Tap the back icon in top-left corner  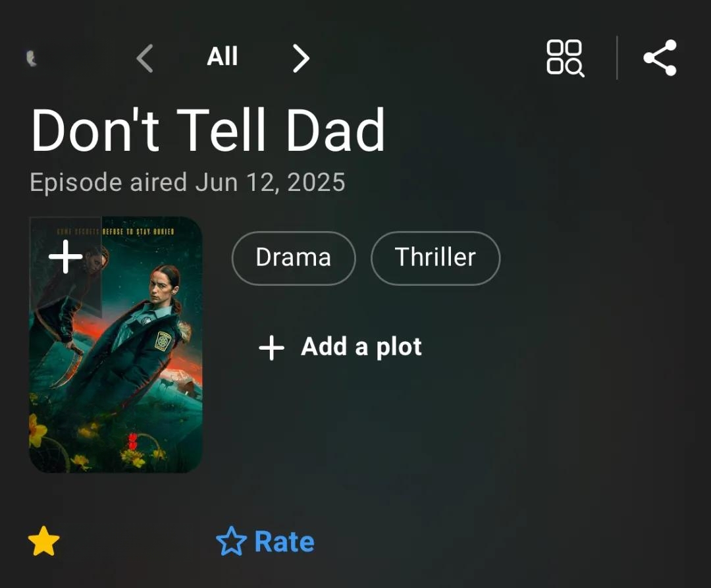click(31, 59)
